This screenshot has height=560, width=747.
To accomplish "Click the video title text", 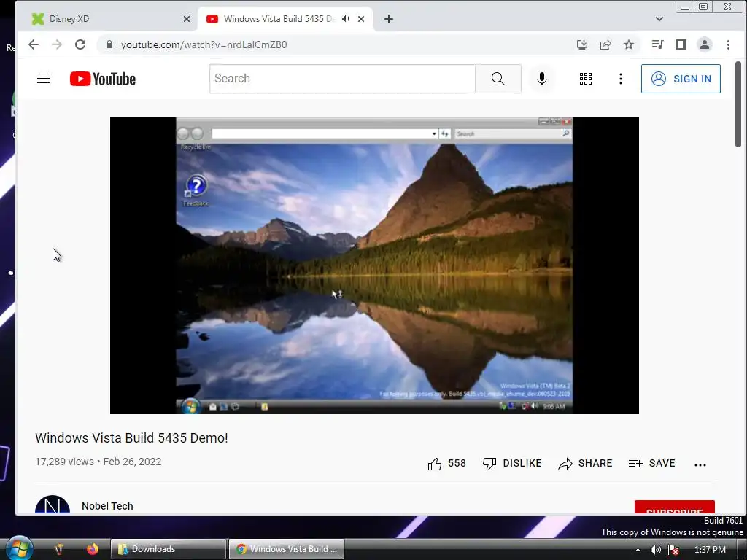I will point(131,438).
